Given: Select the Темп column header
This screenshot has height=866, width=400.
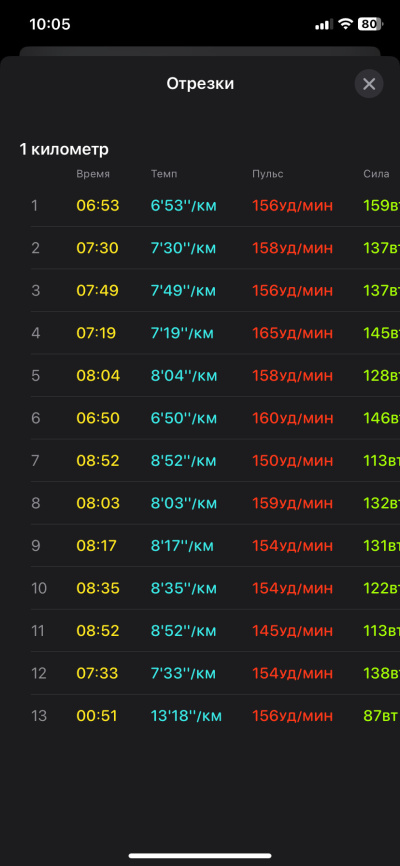Looking at the screenshot, I should [164, 174].
